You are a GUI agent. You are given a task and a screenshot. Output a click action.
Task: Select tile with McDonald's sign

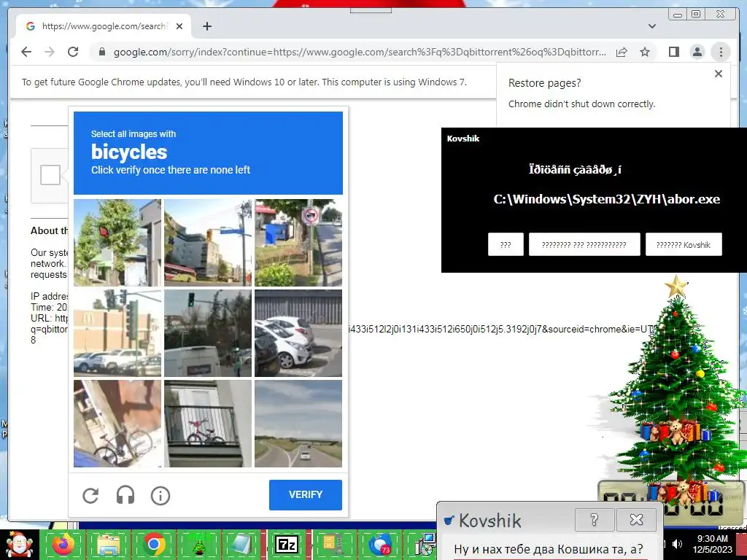point(117,332)
